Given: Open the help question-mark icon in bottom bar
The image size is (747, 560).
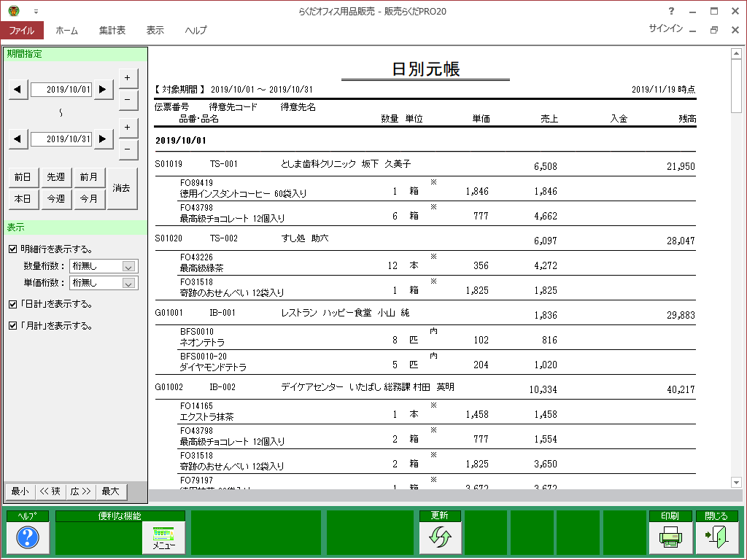Looking at the screenshot, I should 28,537.
